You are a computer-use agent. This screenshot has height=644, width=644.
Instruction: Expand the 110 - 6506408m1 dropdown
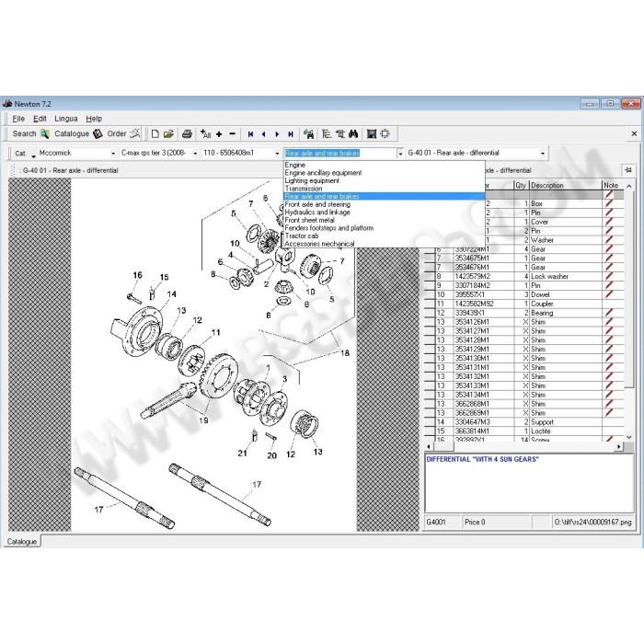click(277, 154)
